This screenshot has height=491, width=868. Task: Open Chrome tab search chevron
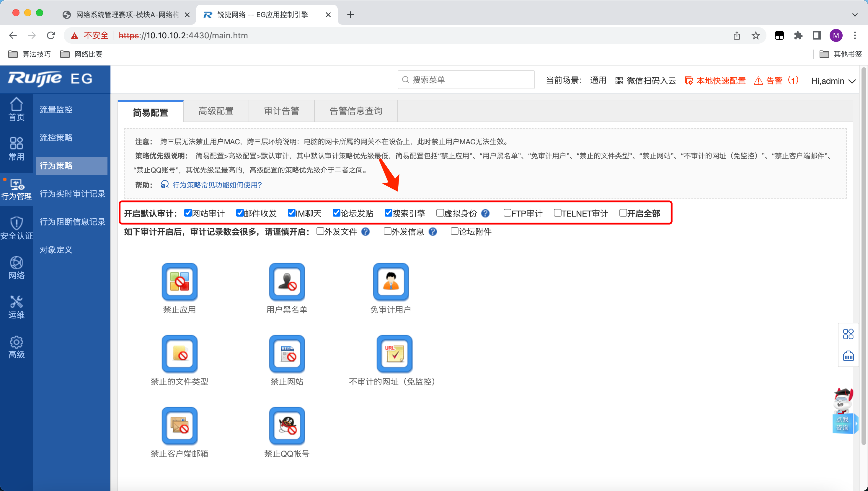tap(854, 15)
